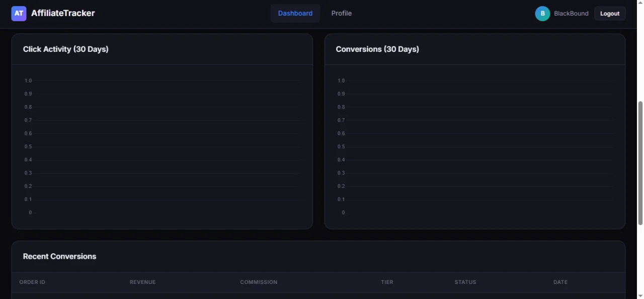The width and height of the screenshot is (644, 299).
Task: Click the REVENUE column header
Action: pos(143,282)
